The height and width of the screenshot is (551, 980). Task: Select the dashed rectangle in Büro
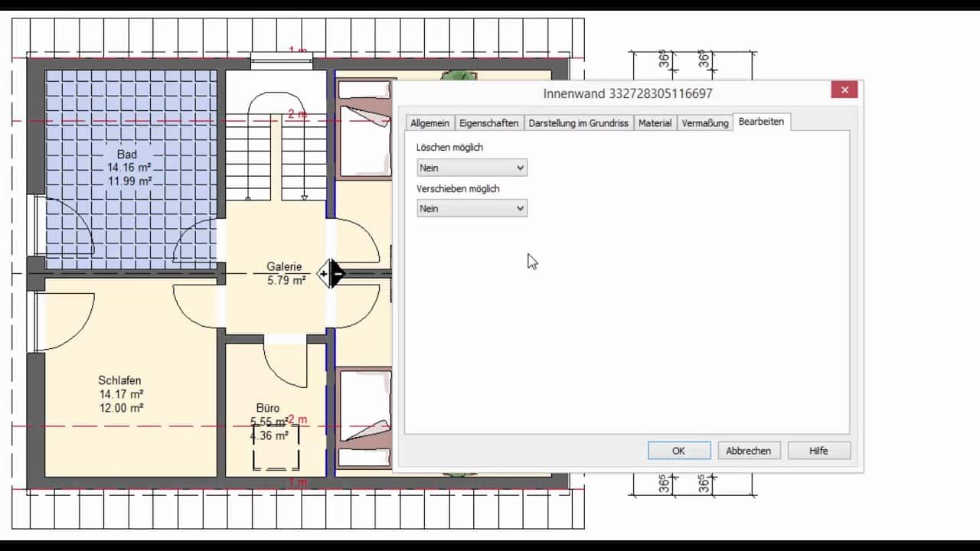click(x=276, y=447)
